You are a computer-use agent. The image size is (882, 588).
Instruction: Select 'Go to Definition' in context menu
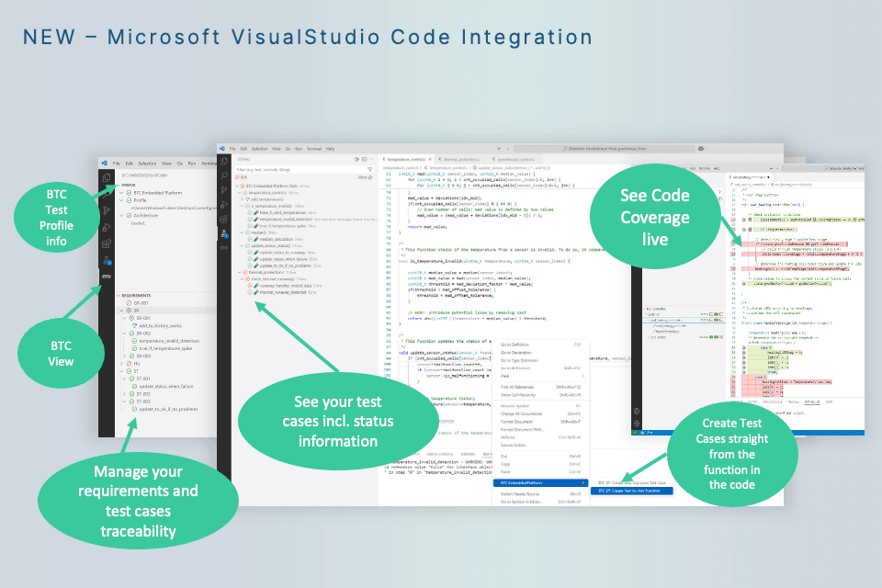[x=514, y=344]
